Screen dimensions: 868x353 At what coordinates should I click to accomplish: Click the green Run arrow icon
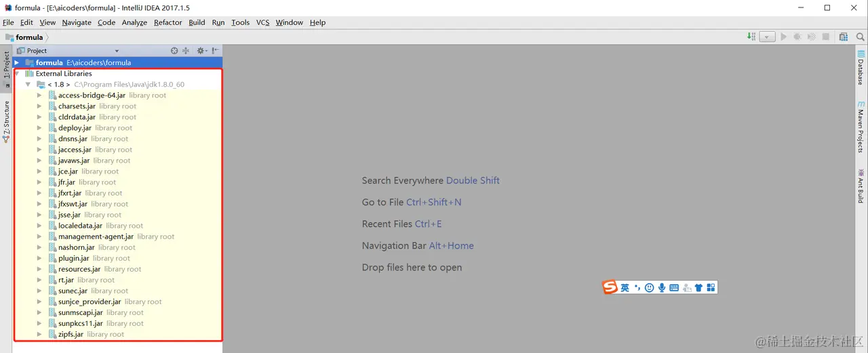pyautogui.click(x=783, y=37)
